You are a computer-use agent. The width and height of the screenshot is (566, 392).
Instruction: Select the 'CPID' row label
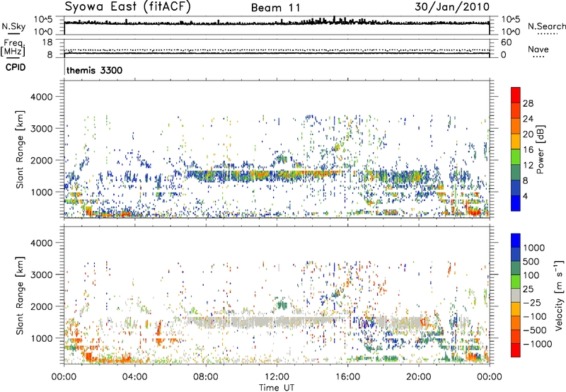(x=16, y=67)
